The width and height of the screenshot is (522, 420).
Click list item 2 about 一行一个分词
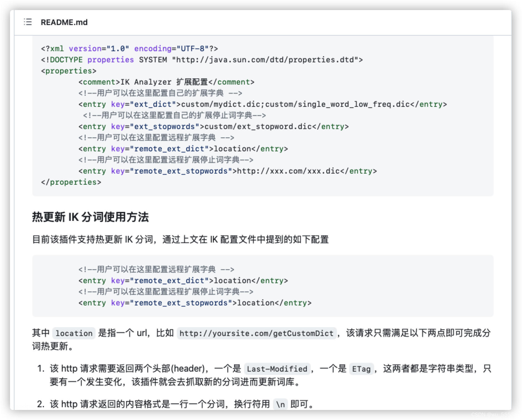182,404
